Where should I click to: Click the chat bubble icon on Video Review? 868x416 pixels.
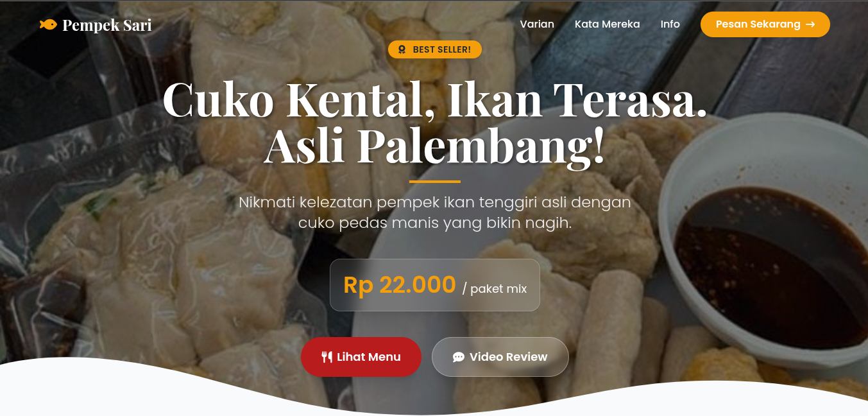click(459, 357)
